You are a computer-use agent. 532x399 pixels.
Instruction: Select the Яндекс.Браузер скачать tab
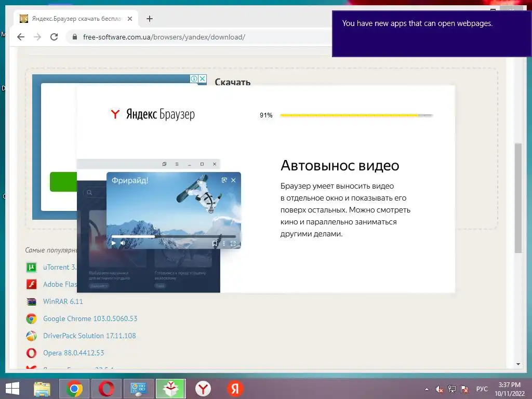click(x=76, y=19)
